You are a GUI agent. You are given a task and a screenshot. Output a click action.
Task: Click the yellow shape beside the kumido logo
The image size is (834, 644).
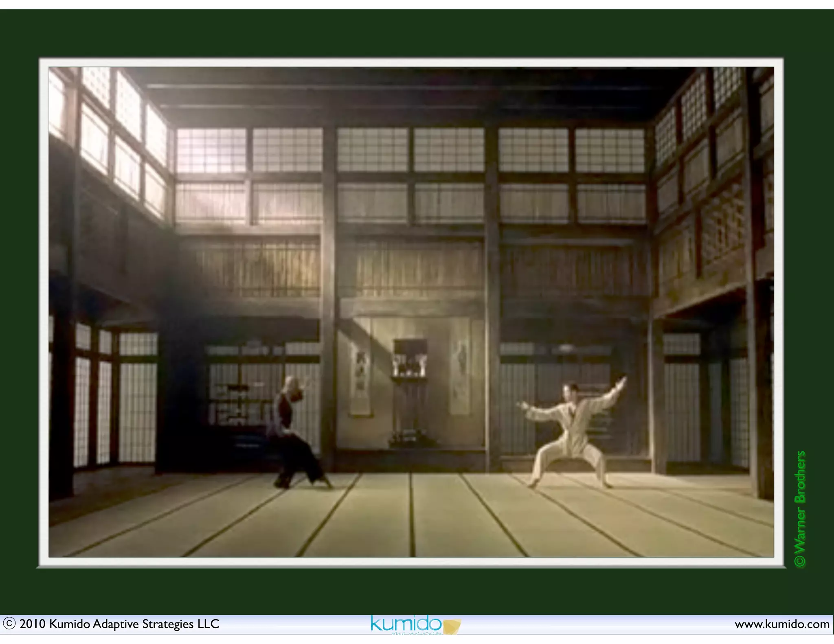[x=452, y=626]
